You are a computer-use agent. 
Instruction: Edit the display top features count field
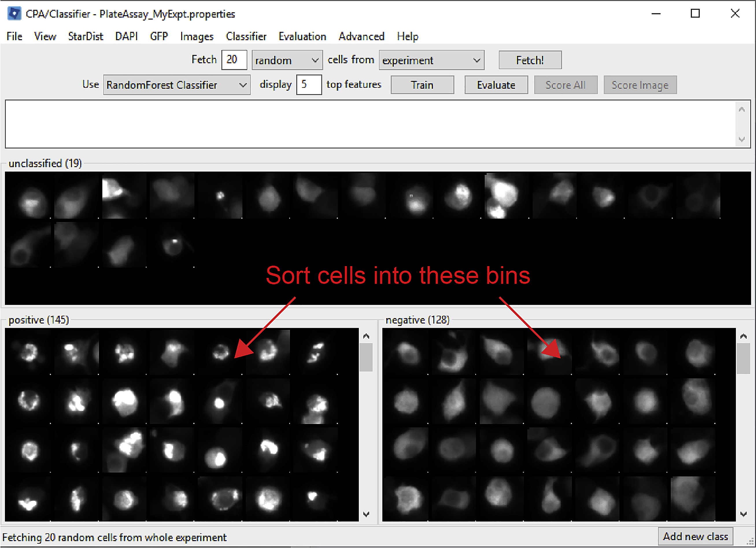coord(308,85)
